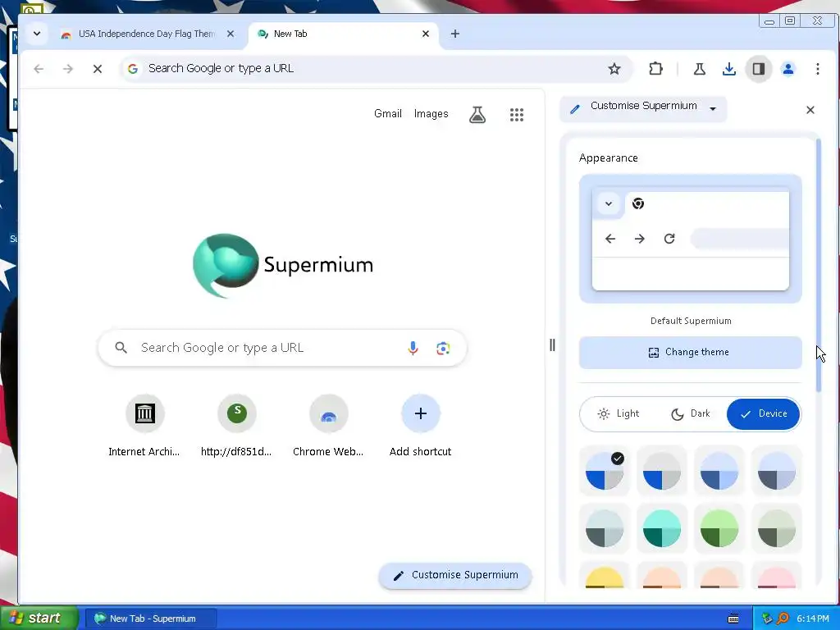Choose the dark navy color swatch
Screen dimensions: 840x630
776,472
